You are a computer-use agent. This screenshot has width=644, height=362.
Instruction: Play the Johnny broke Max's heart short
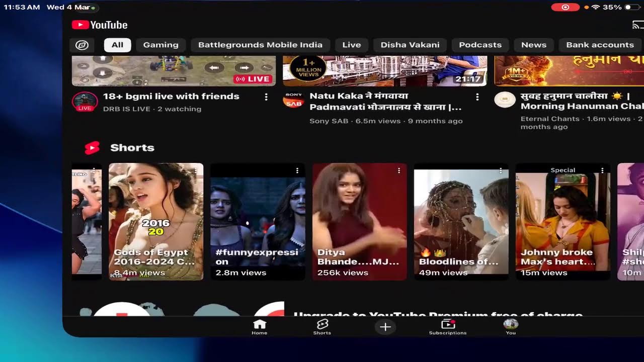[x=563, y=222]
